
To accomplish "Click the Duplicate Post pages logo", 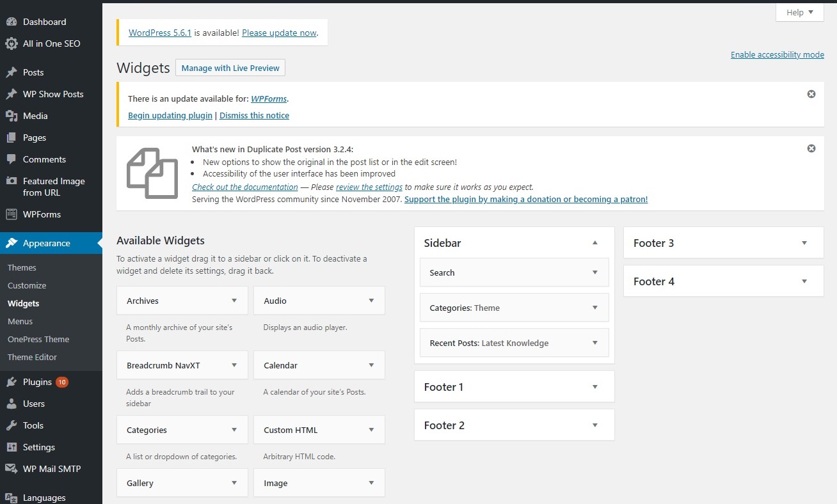I will pos(152,173).
